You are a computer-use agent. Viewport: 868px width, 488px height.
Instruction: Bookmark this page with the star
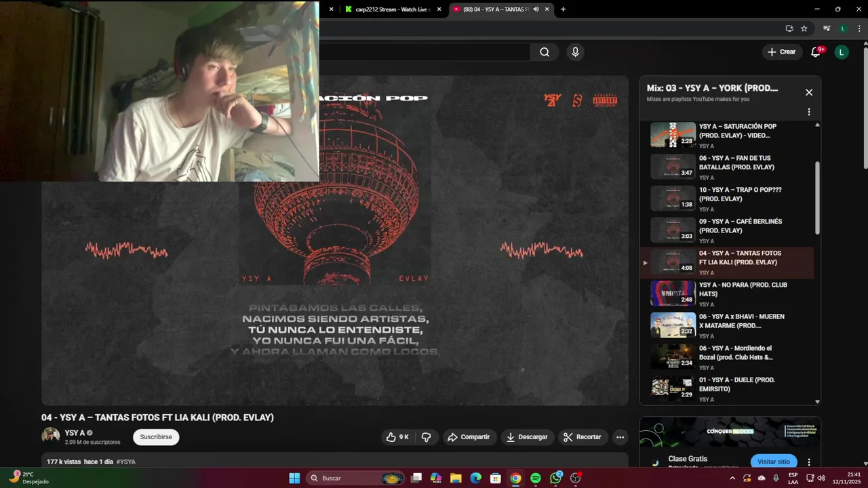804,28
